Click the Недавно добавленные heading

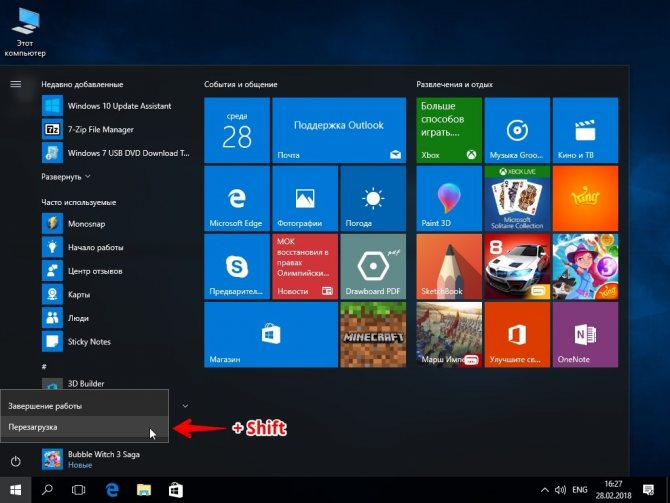tap(82, 84)
